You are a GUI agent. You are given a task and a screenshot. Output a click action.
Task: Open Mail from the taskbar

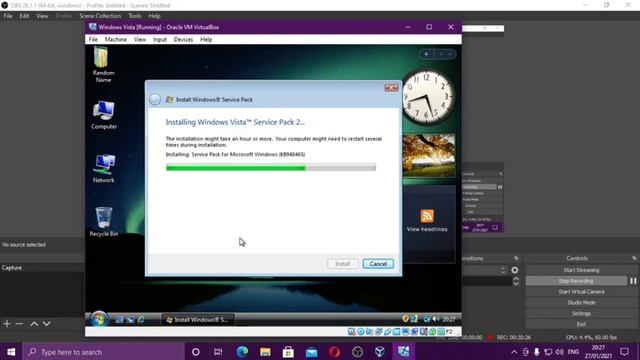point(311,352)
